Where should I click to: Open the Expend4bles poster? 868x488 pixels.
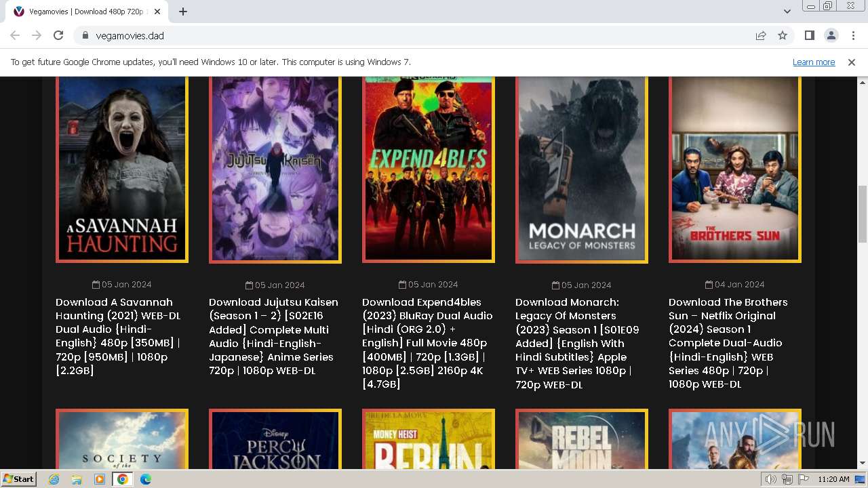(x=429, y=169)
